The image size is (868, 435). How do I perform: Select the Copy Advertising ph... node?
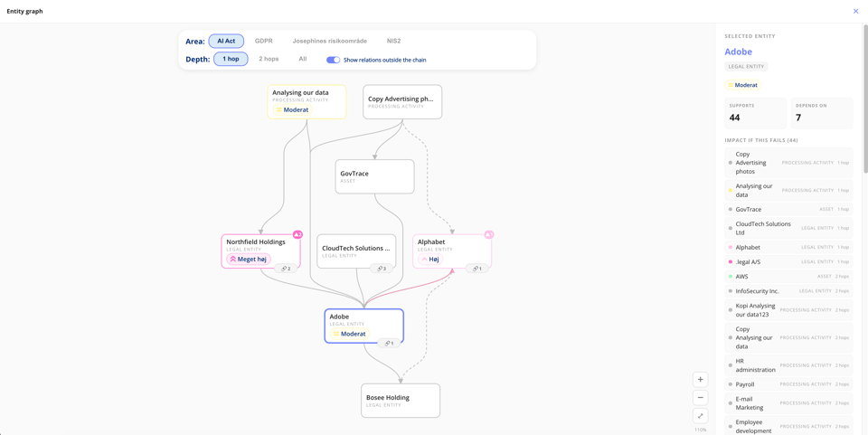click(402, 102)
